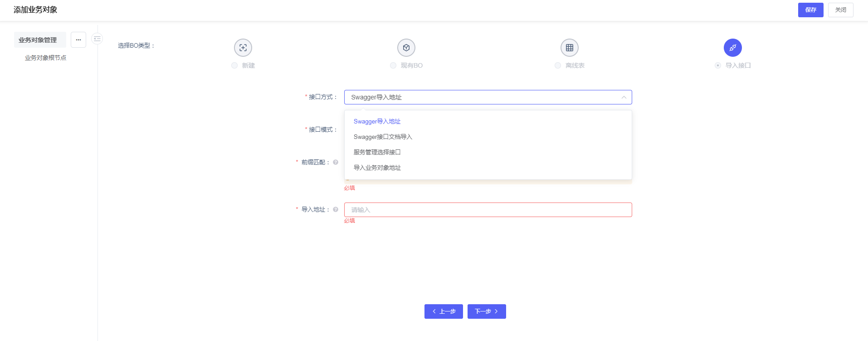
Task: Select the 现有BO radio button
Action: 393,65
